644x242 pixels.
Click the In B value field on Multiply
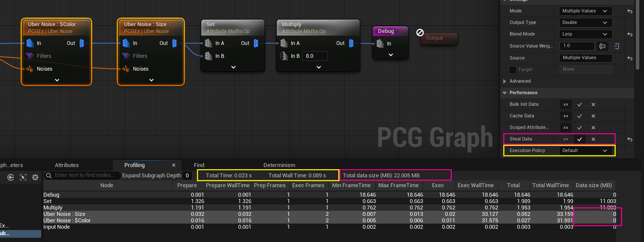pyautogui.click(x=314, y=56)
